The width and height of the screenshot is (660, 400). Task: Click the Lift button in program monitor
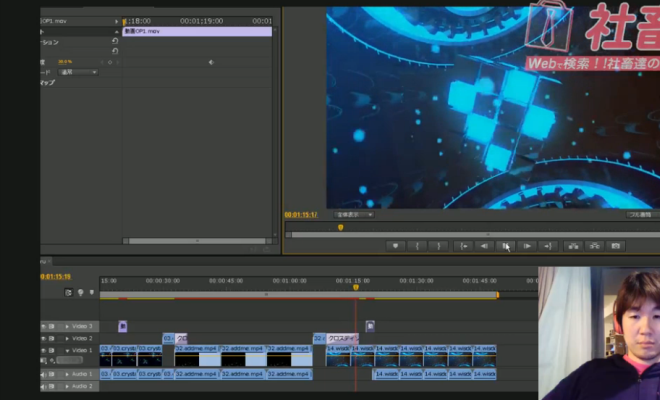pos(573,245)
